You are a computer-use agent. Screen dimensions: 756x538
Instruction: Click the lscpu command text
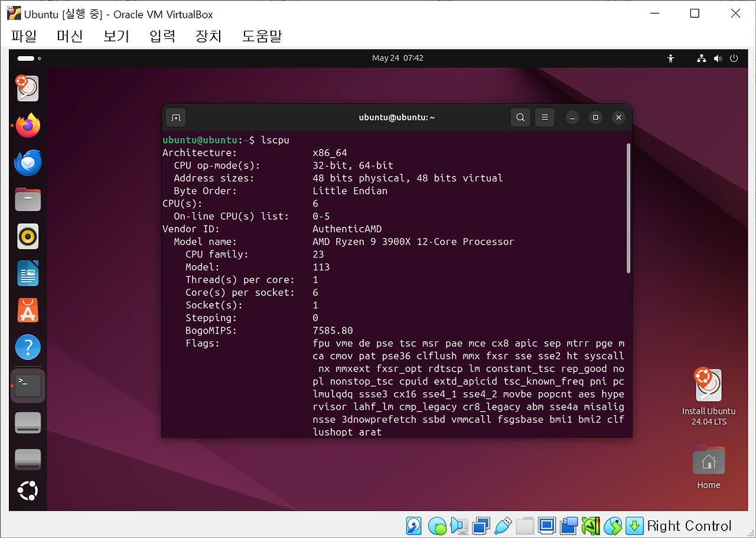274,140
